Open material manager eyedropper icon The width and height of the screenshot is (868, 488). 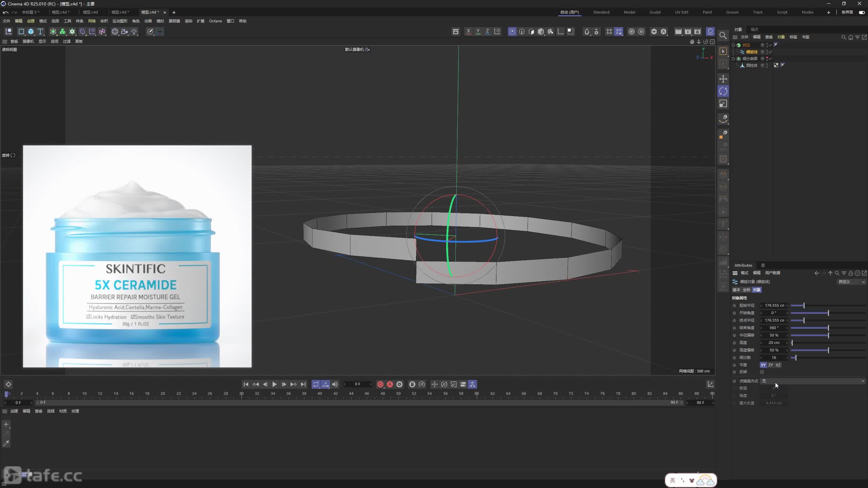(6, 443)
